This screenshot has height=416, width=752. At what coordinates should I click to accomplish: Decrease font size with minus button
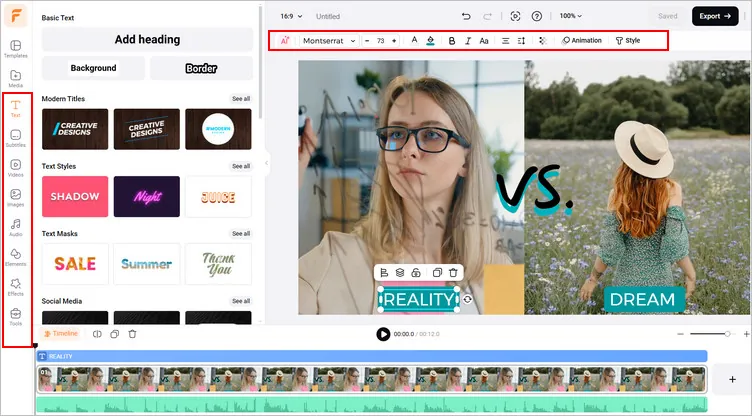[x=367, y=41]
